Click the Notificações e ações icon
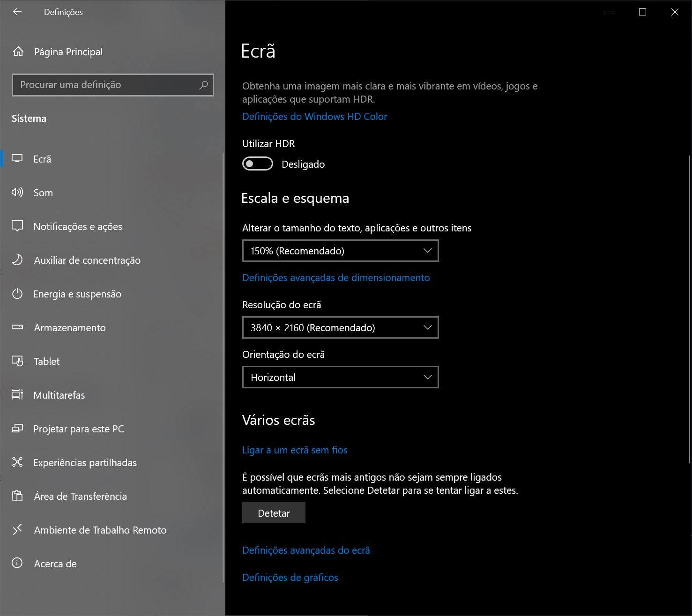 pos(17,226)
